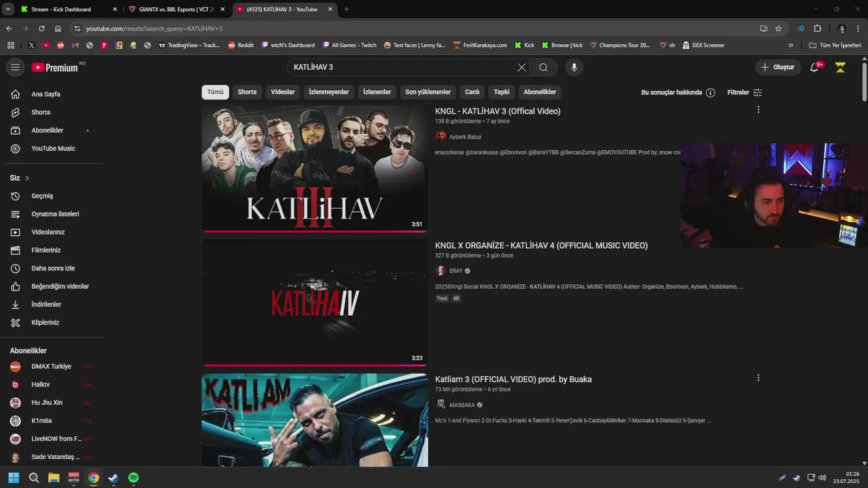Open DMAX Turkiye subscription
The height and width of the screenshot is (488, 868).
52,367
